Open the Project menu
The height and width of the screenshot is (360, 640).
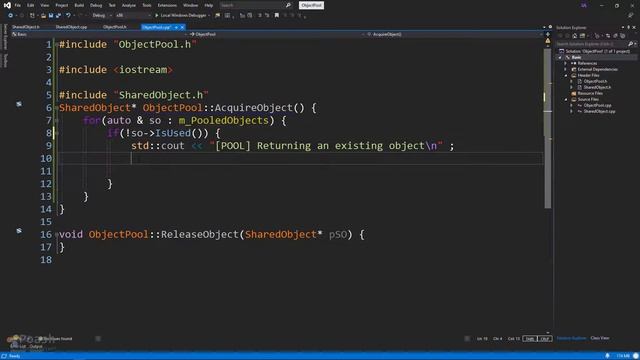[x=62, y=5]
